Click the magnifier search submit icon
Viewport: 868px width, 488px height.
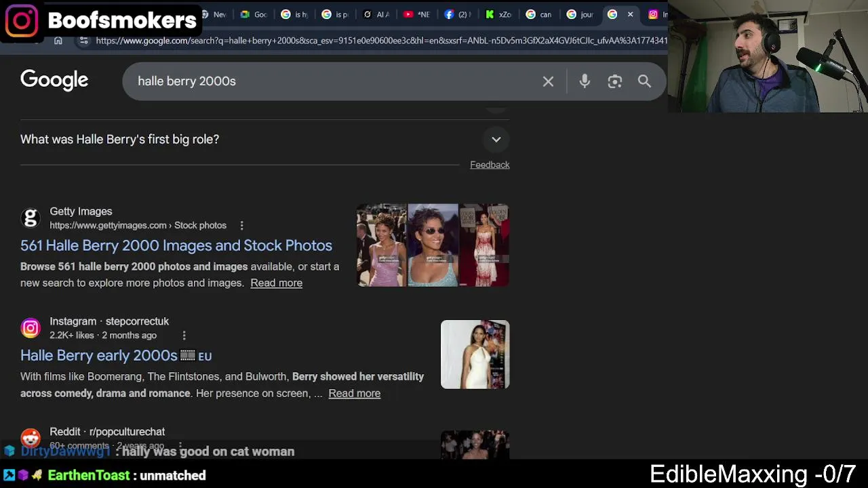pos(644,81)
